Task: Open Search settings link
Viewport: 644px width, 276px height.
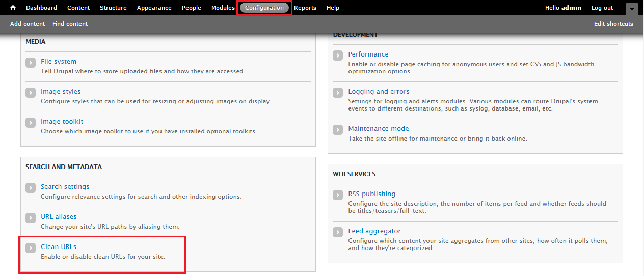Action: (65, 187)
